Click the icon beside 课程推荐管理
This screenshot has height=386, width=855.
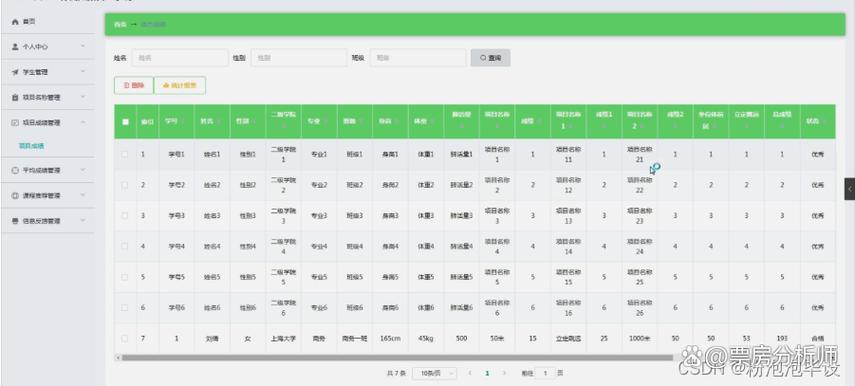[15, 195]
